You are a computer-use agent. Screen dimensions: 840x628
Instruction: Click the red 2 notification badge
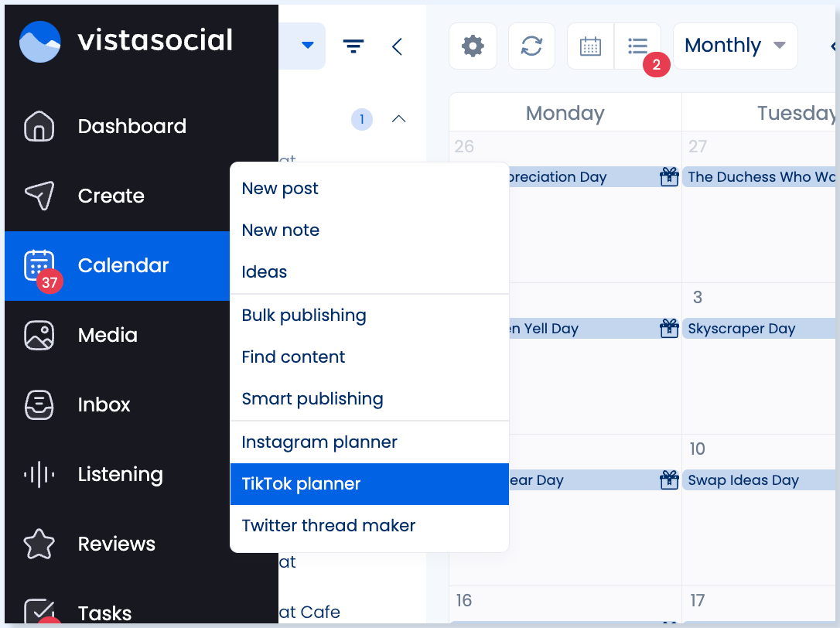click(656, 65)
